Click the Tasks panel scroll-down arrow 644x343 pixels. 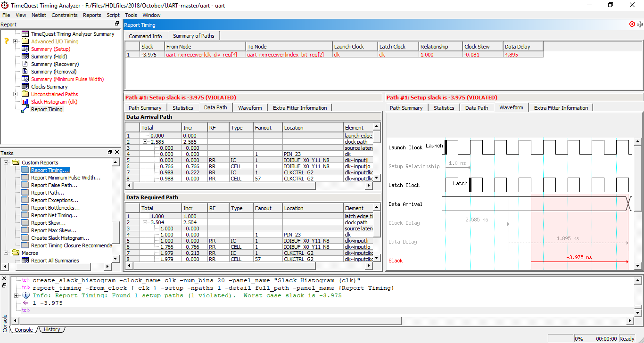tap(116, 259)
